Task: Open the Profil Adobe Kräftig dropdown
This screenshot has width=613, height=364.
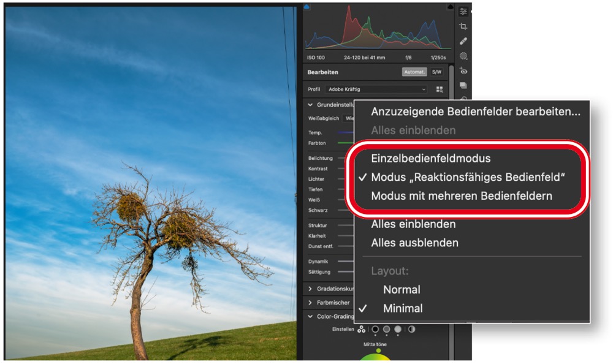Action: coord(376,89)
